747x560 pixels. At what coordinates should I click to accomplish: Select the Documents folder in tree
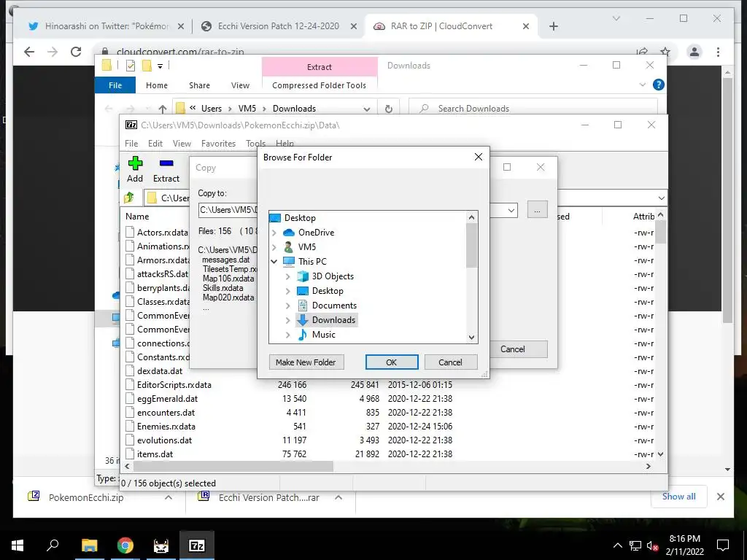tap(333, 306)
